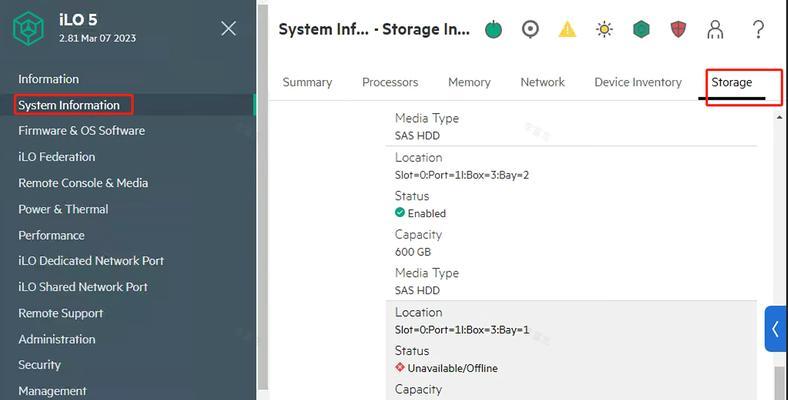
Task: Open the yellow warning health icon
Action: 567,29
